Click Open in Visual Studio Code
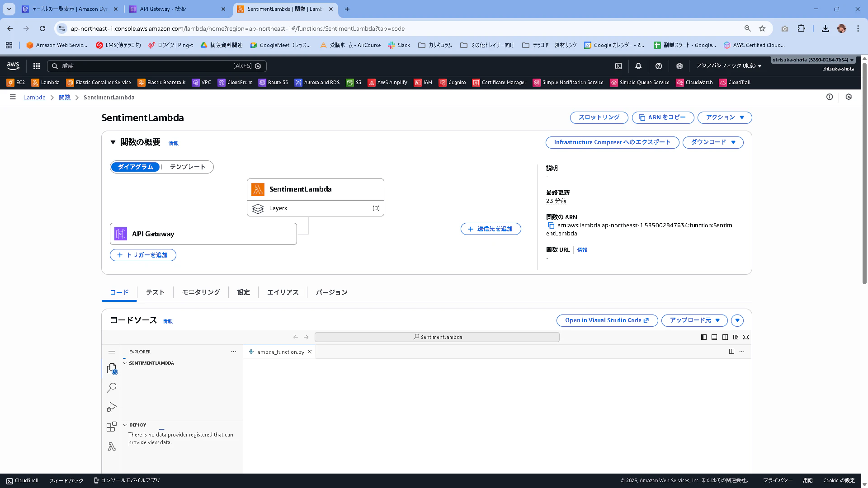This screenshot has height=488, width=868. pos(607,320)
